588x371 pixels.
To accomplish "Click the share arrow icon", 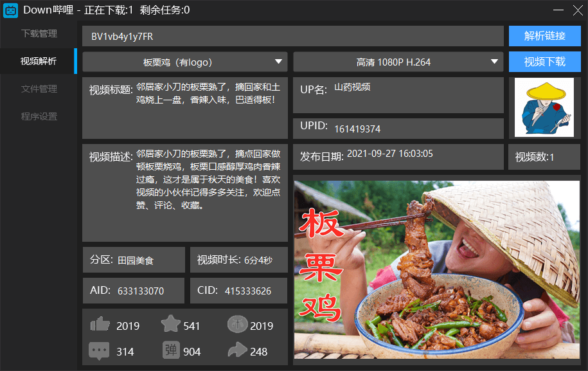I will [x=237, y=350].
